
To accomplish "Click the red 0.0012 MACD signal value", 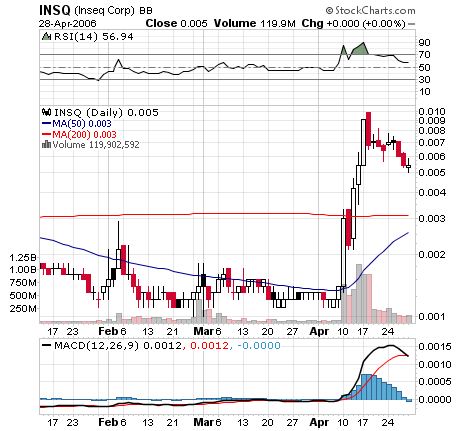I will pos(209,346).
